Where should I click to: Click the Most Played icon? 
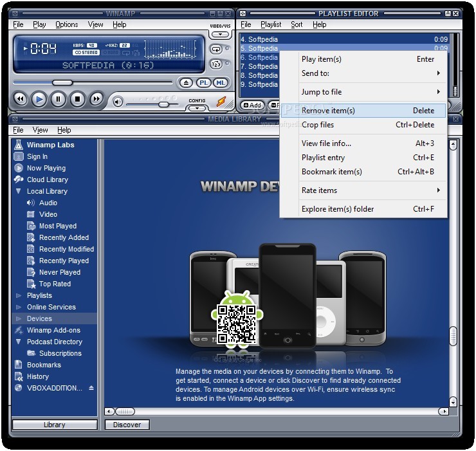pos(31,226)
